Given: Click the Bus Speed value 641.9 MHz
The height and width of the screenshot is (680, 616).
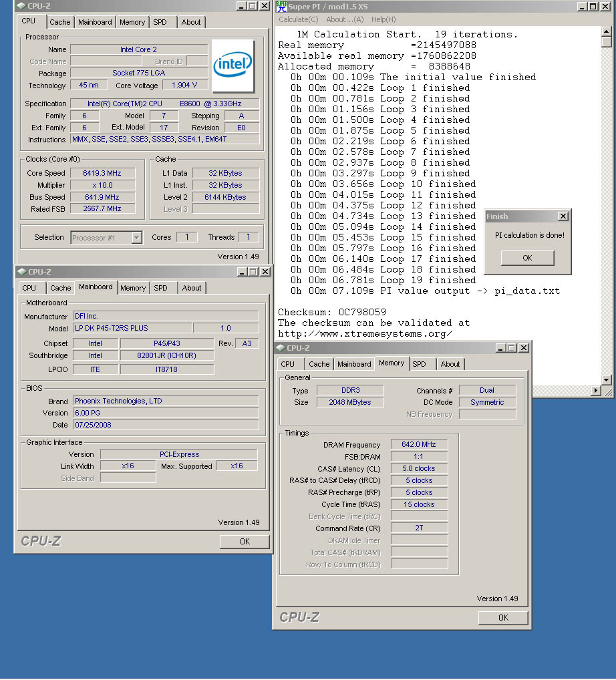Looking at the screenshot, I should [102, 197].
